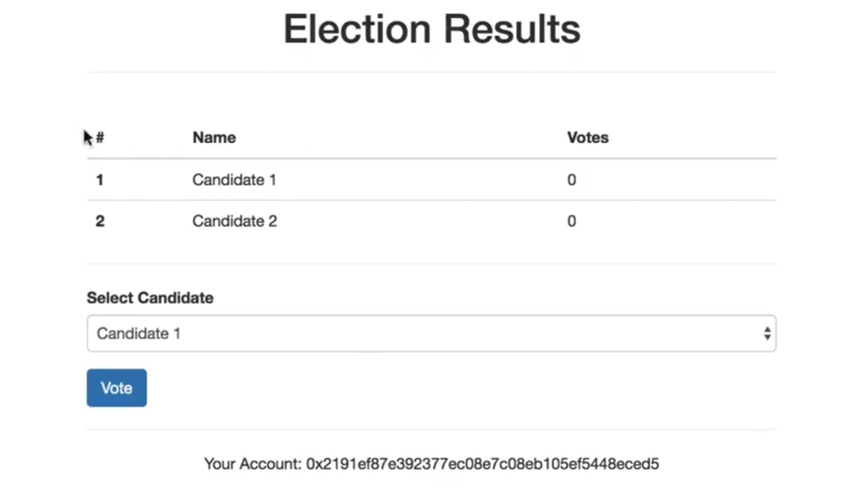Click the 'Select Candidate' form label
868x488 pixels.
click(150, 297)
